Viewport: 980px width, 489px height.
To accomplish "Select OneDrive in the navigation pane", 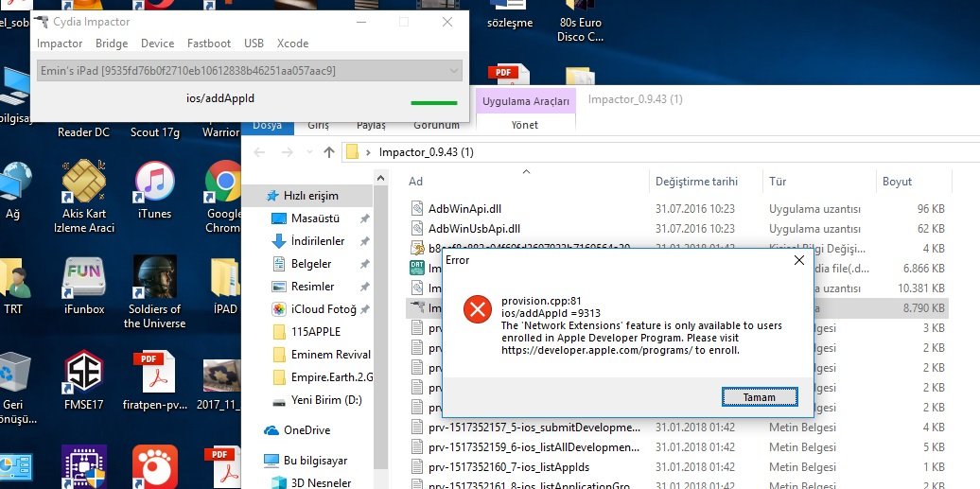I will [x=306, y=430].
